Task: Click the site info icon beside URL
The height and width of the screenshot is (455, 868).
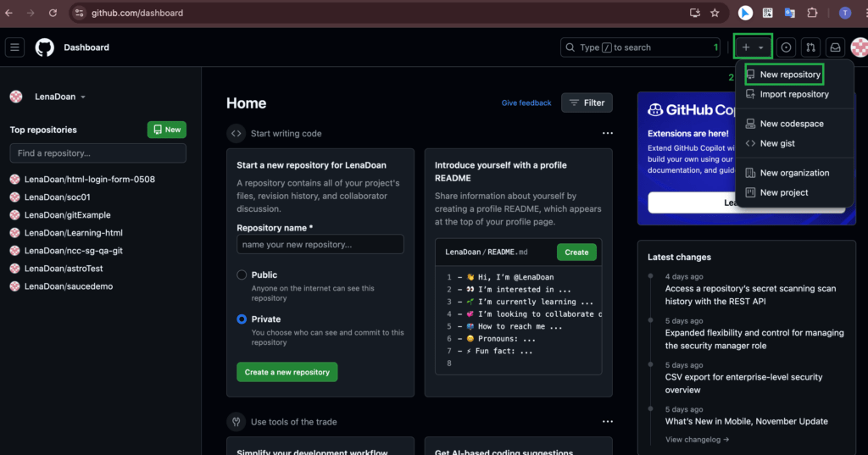Action: pos(79,13)
